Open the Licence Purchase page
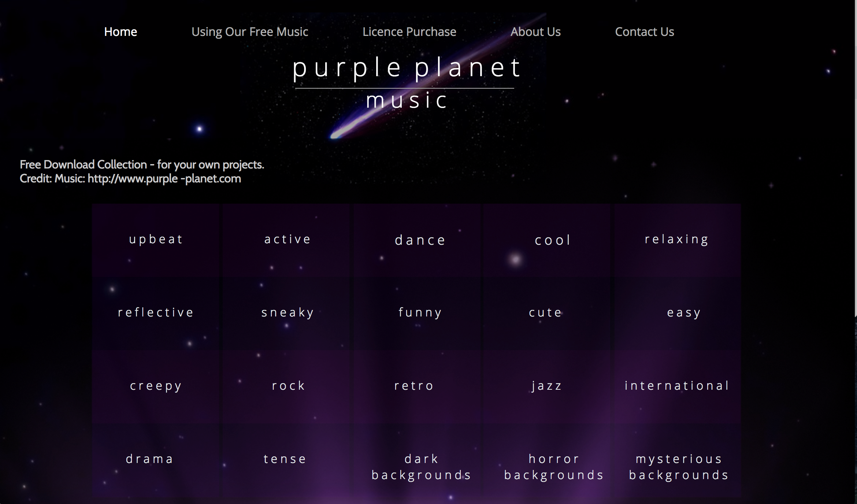857x504 pixels. point(409,32)
